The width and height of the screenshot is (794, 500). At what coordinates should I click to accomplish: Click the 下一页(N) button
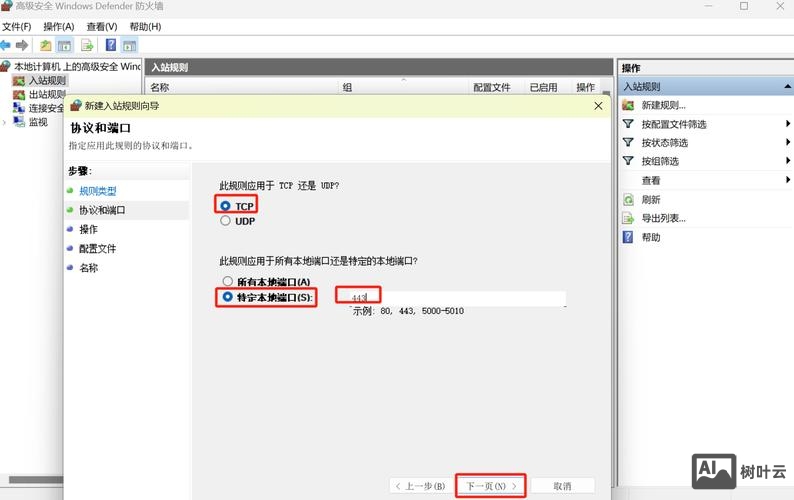pyautogui.click(x=491, y=486)
